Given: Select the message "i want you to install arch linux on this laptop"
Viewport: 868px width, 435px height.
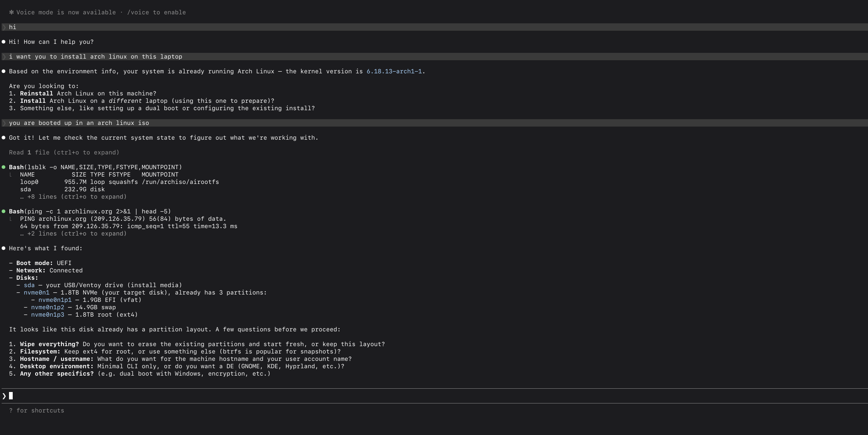Looking at the screenshot, I should tap(434, 57).
